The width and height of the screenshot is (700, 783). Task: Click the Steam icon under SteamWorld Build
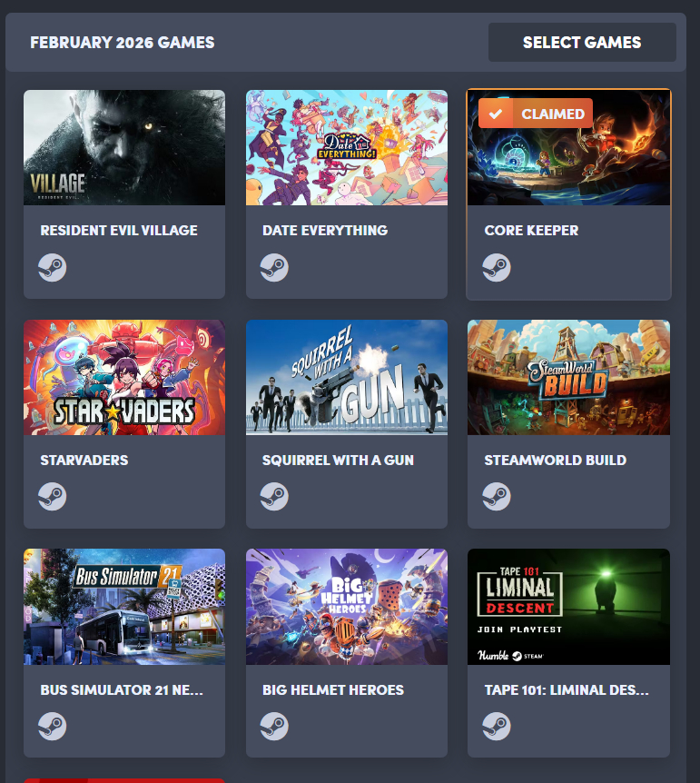tap(497, 496)
